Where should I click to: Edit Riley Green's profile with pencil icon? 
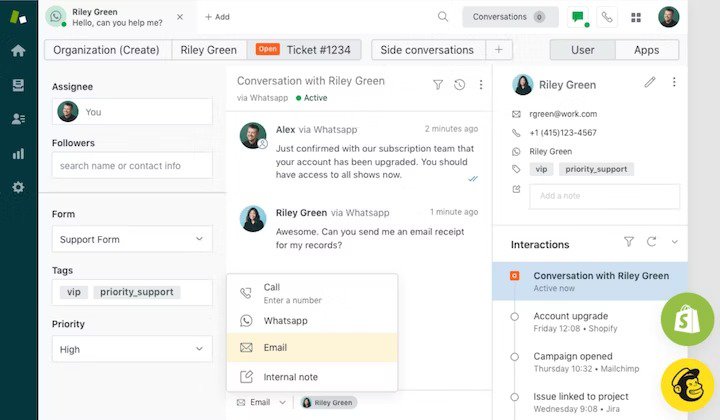click(650, 82)
